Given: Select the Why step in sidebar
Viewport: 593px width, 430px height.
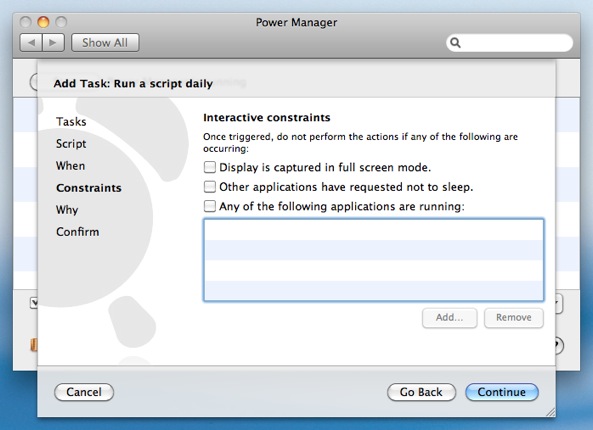Looking at the screenshot, I should [x=67, y=210].
